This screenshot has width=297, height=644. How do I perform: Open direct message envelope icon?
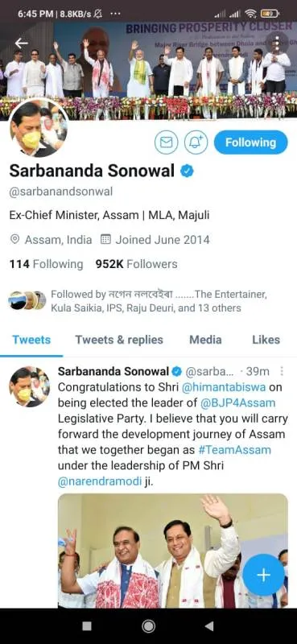[166, 142]
